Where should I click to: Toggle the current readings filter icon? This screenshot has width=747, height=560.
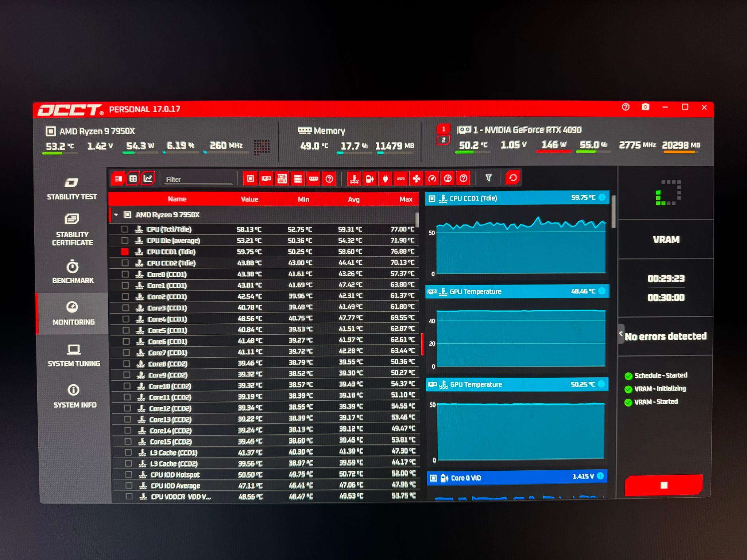(x=401, y=179)
